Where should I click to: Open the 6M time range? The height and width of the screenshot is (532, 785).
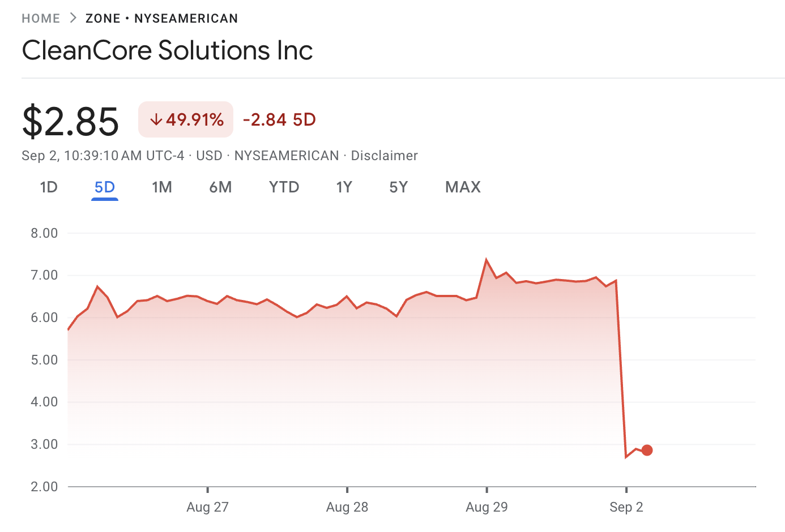click(x=220, y=187)
